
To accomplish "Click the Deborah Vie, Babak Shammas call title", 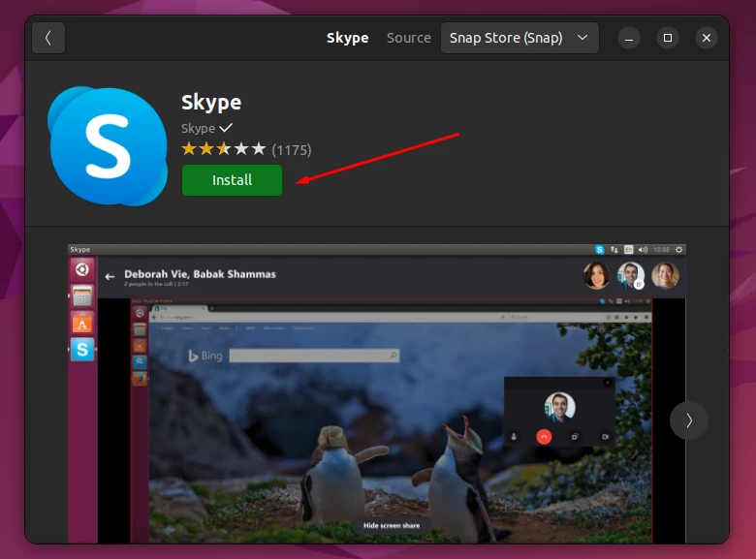I will tap(200, 274).
